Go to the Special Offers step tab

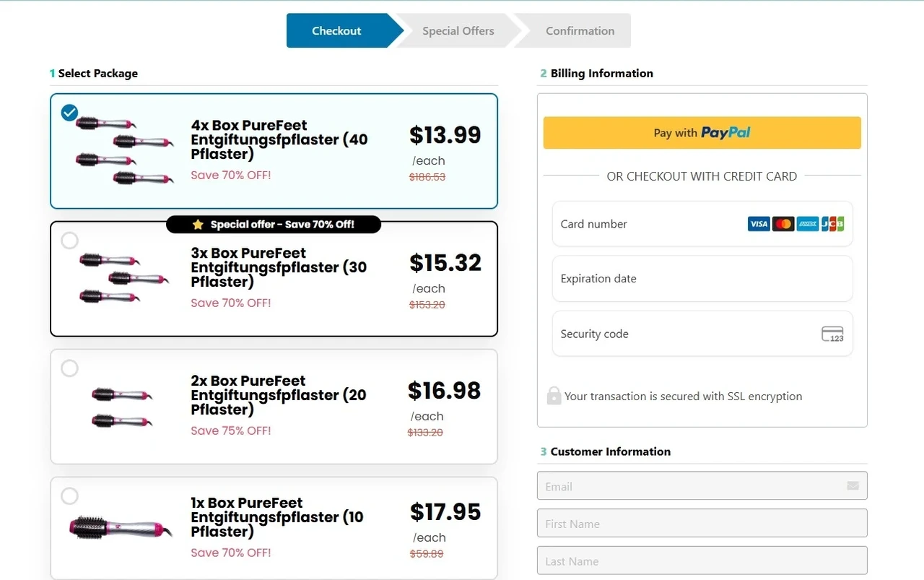tap(458, 31)
